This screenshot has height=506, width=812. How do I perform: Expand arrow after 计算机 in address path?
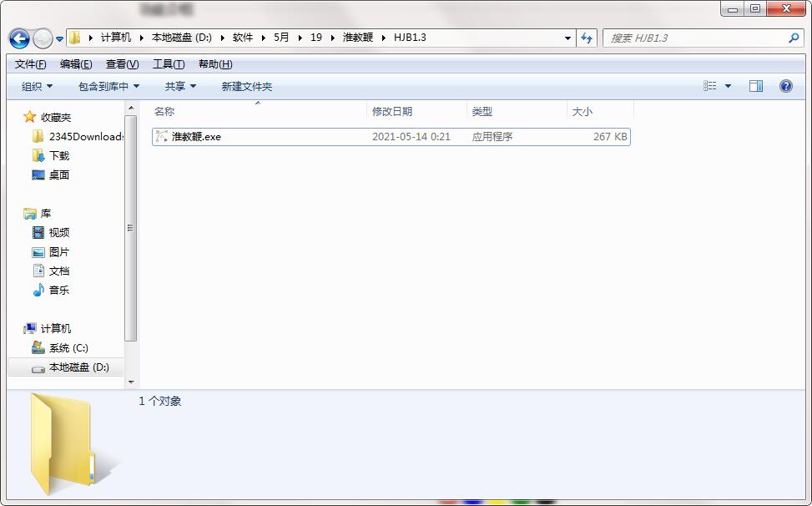(141, 38)
